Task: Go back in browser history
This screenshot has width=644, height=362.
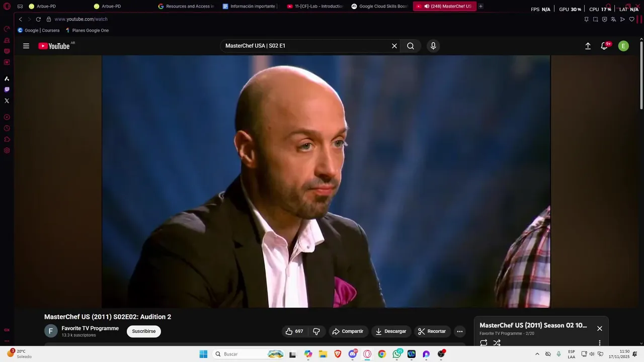Action: pos(20,19)
